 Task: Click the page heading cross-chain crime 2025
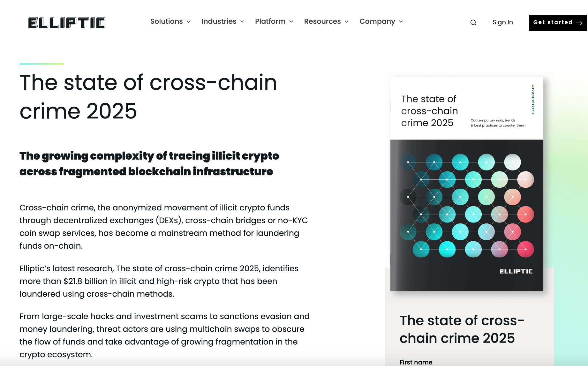pyautogui.click(x=148, y=96)
